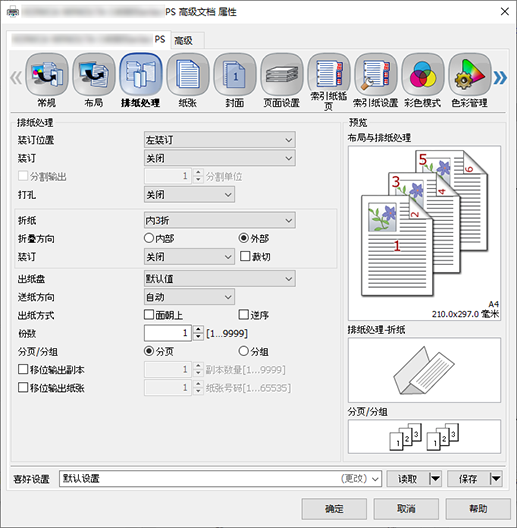Open the 彩色模式 color mode icon
517x528 pixels.
tap(423, 75)
